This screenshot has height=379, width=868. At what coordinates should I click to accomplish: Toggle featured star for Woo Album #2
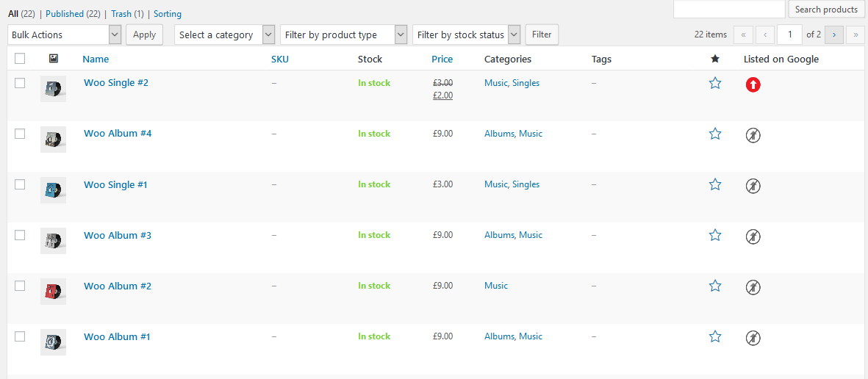pos(715,286)
